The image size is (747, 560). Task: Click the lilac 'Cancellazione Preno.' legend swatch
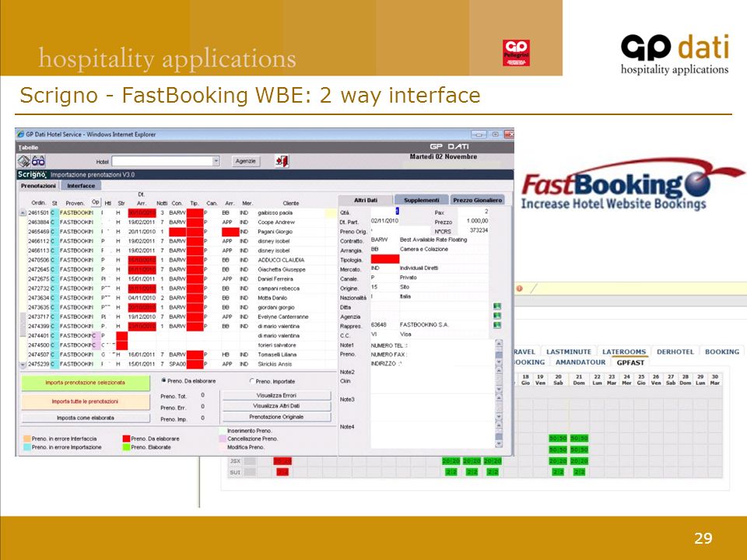click(223, 439)
